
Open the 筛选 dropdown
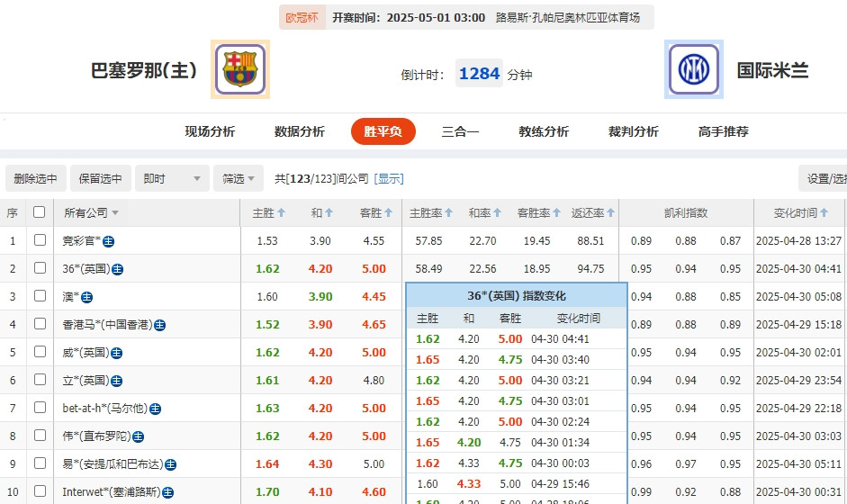(239, 178)
